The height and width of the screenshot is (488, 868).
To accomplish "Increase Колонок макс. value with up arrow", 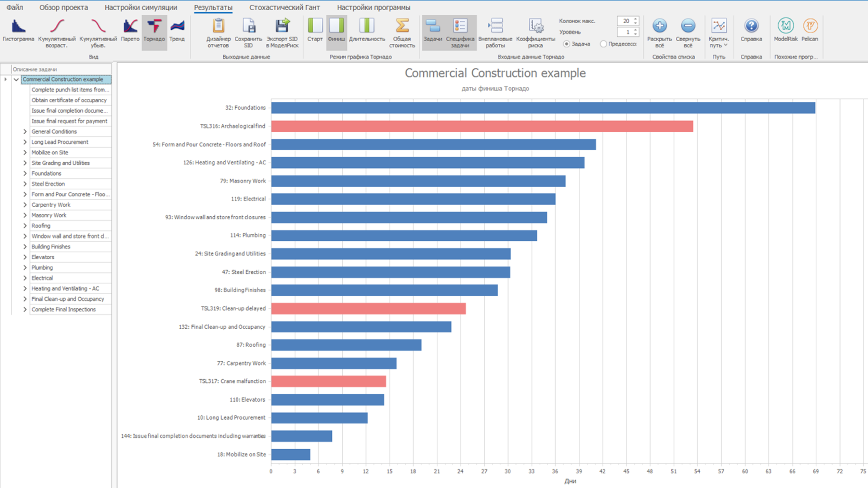I will 635,19.
